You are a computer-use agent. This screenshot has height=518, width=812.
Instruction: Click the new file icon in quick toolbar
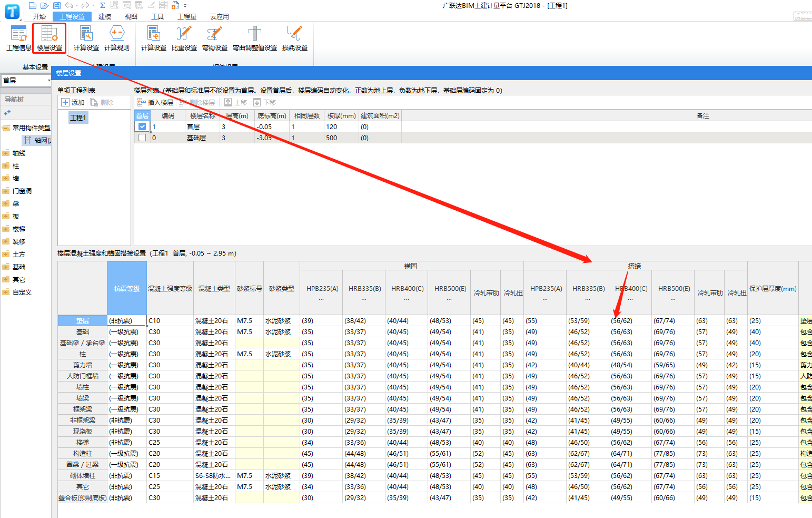[x=33, y=5]
